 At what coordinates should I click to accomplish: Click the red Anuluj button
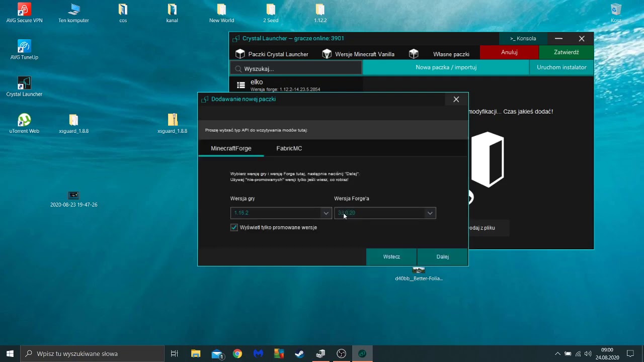click(x=509, y=52)
